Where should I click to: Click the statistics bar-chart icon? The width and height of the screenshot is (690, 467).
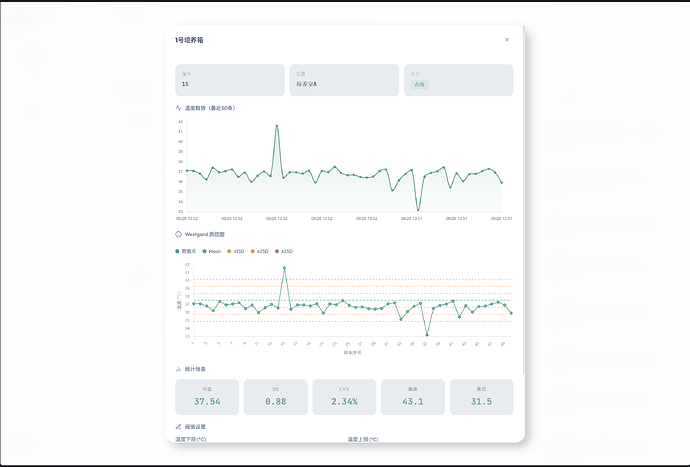pyautogui.click(x=178, y=369)
